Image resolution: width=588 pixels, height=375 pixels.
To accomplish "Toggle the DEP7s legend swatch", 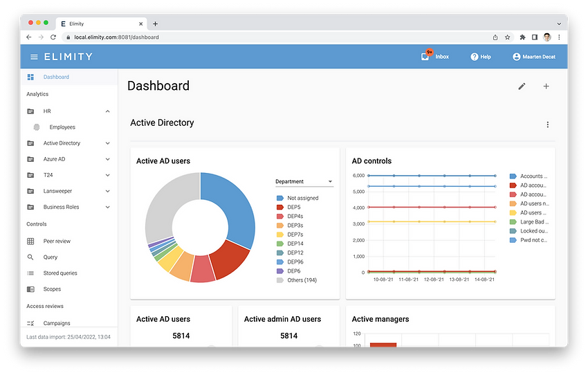I will pos(279,235).
